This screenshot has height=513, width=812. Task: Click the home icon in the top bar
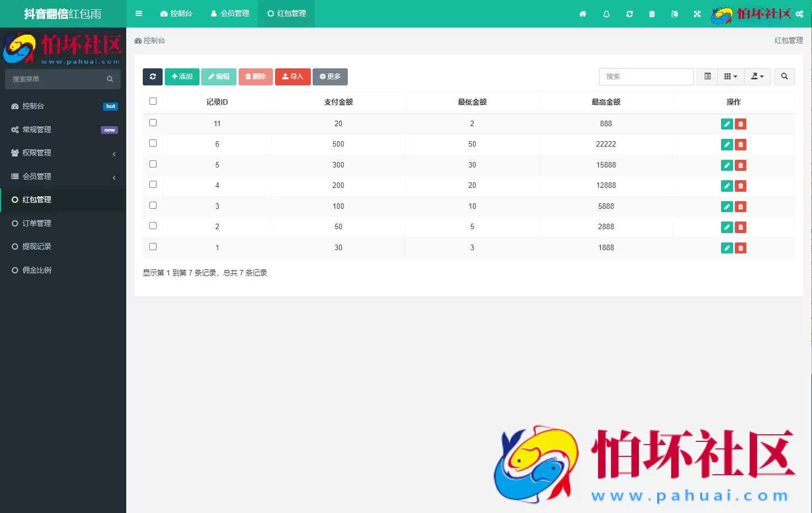point(583,14)
